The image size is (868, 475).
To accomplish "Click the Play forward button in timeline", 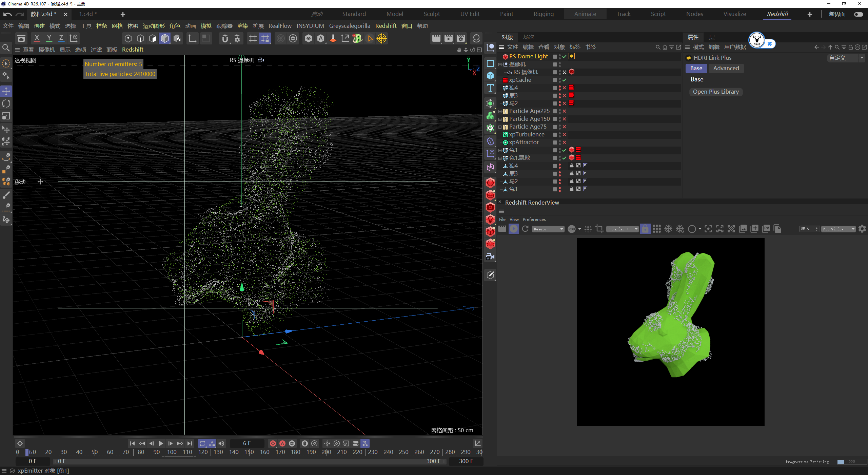I will [161, 443].
